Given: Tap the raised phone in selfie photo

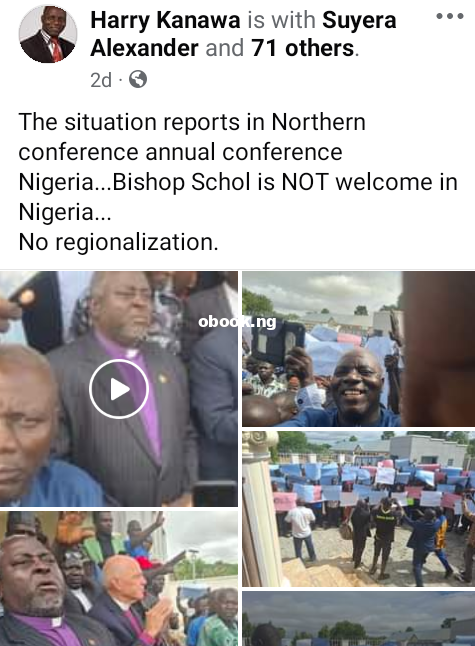Looking at the screenshot, I should pos(278,343).
